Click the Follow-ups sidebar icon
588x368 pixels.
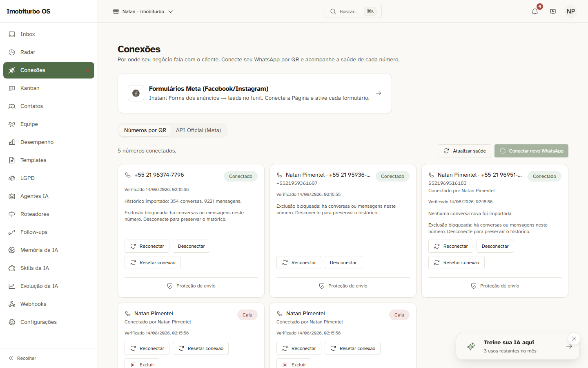coord(12,232)
